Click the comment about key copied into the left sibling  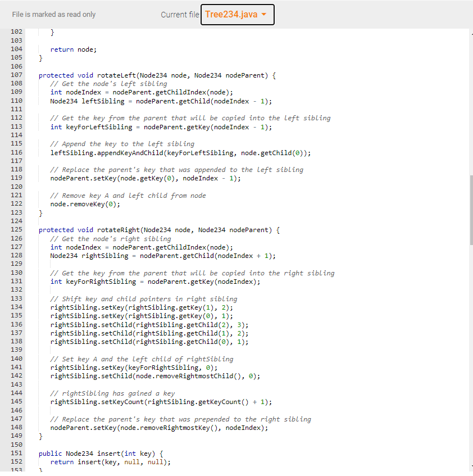tap(190, 118)
